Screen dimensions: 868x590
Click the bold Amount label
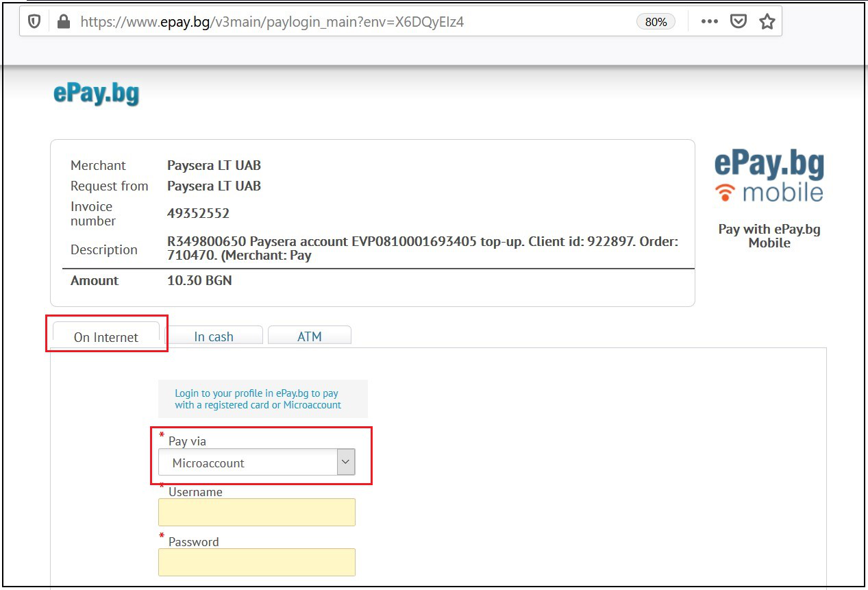pos(95,280)
